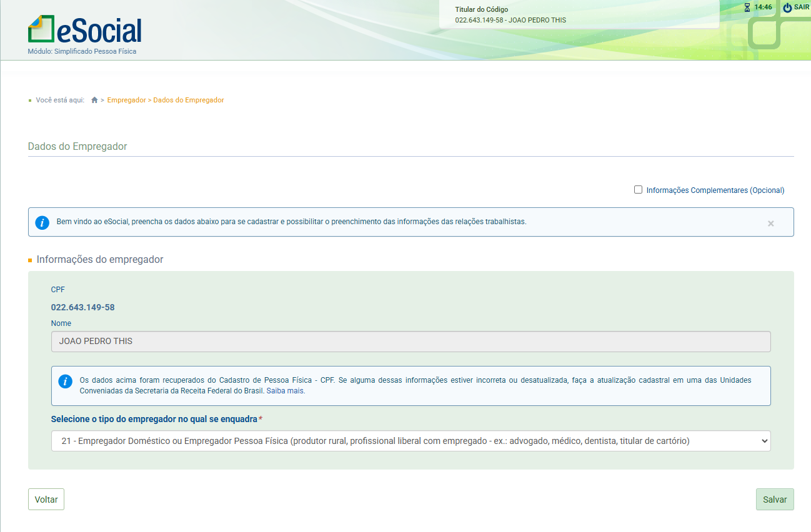Viewport: 811px width, 532px height.
Task: Click the Titular do Código label
Action: click(481, 9)
